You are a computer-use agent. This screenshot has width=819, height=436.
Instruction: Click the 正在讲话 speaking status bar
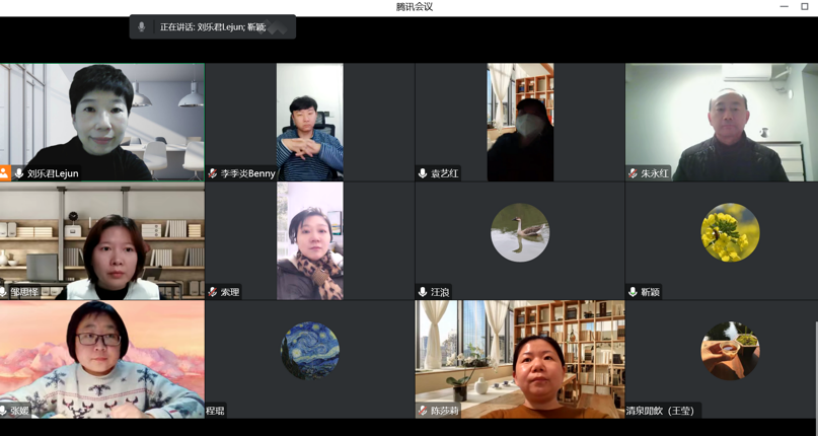213,27
